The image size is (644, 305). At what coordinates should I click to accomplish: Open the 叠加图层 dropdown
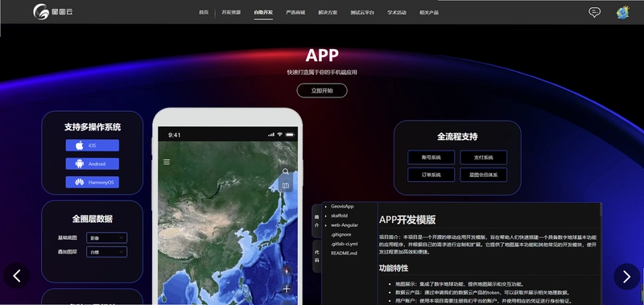pos(107,252)
